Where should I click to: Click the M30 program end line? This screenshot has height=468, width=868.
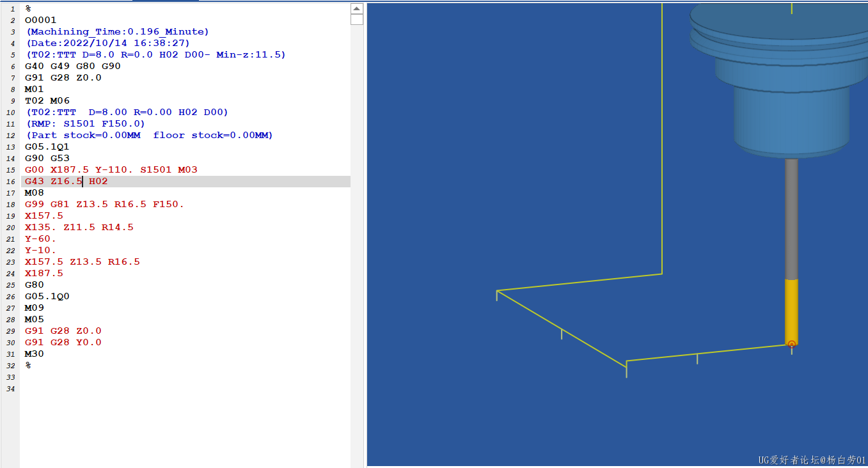pos(35,354)
